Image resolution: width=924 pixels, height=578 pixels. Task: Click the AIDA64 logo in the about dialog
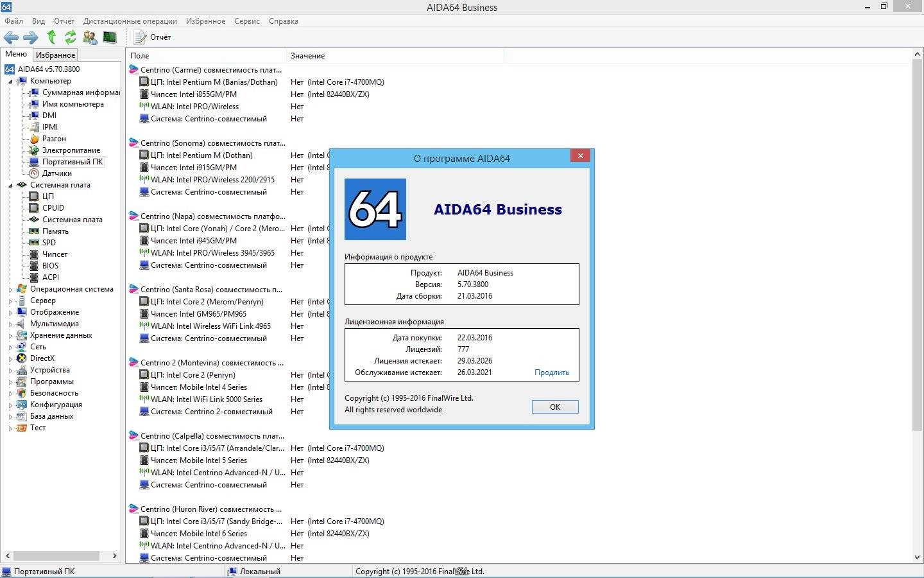pyautogui.click(x=375, y=209)
